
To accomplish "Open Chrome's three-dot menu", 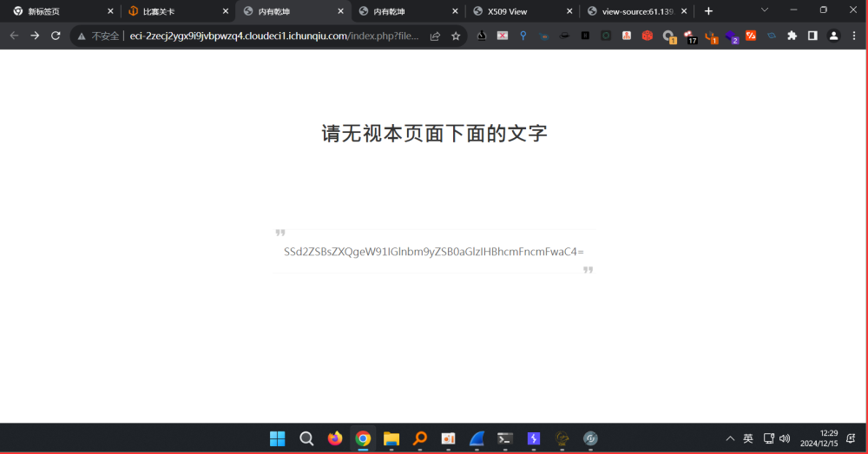I will 854,36.
